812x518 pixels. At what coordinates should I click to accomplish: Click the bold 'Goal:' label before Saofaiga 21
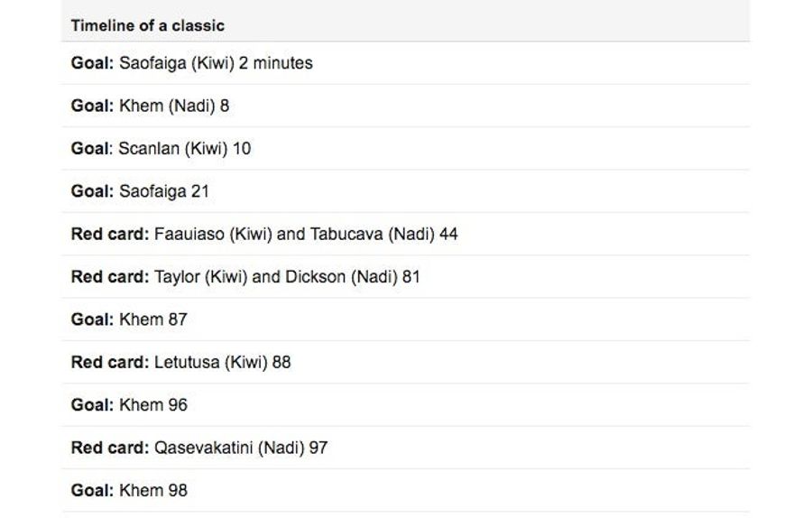pyautogui.click(x=92, y=191)
